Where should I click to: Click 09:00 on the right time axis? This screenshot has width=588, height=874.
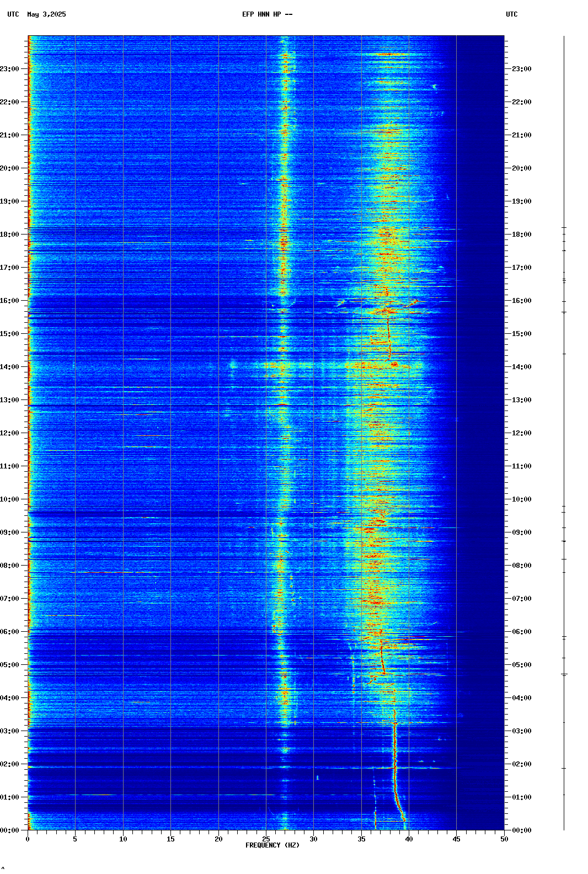click(x=522, y=532)
